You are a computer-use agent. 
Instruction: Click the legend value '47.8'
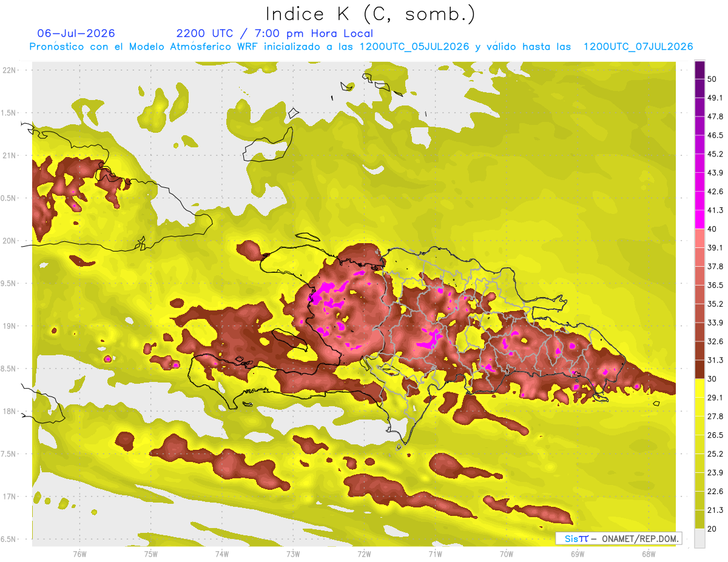click(x=715, y=116)
